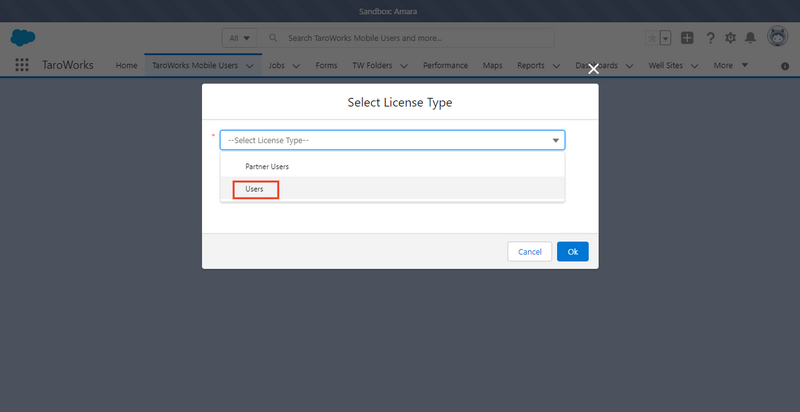Click the Salesforce cloud logo
The width and height of the screenshot is (800, 412).
pos(23,38)
